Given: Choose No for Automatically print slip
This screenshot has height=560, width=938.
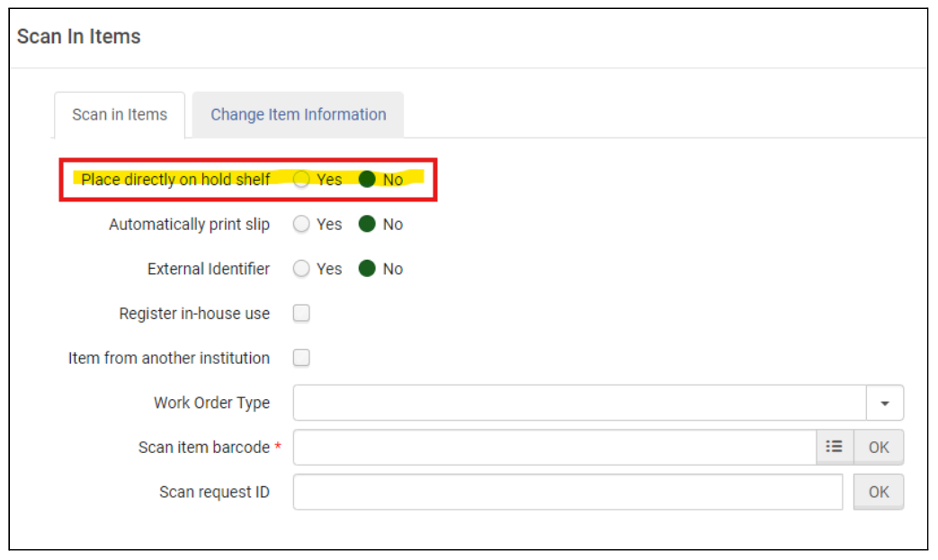Looking at the screenshot, I should [x=367, y=225].
